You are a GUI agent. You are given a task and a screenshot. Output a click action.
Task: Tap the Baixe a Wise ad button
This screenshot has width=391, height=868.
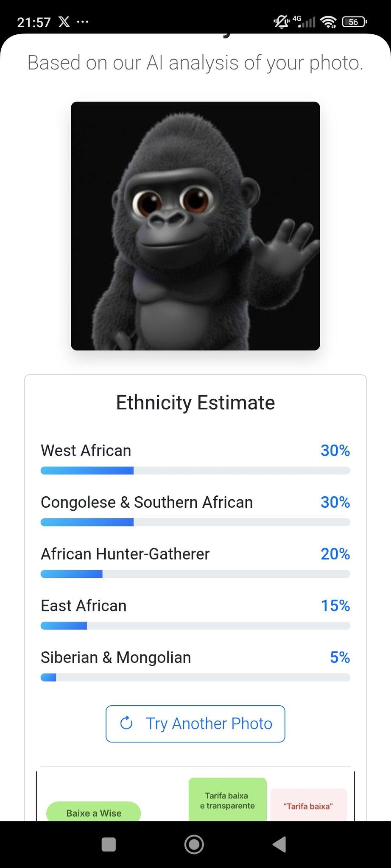point(94,812)
